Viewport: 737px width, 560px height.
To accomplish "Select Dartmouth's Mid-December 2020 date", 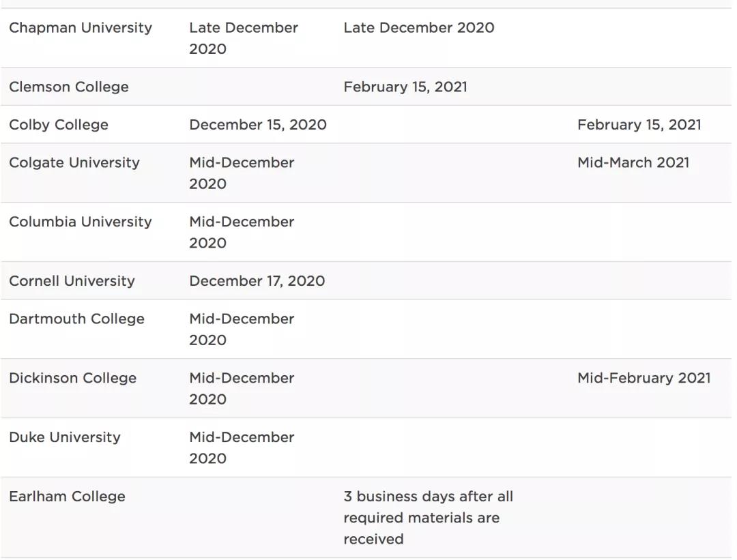I will [242, 329].
